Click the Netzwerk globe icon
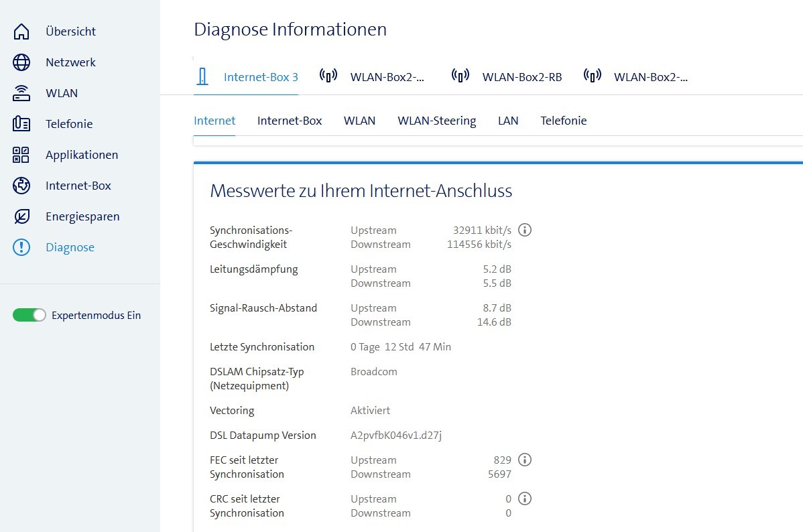 21,62
